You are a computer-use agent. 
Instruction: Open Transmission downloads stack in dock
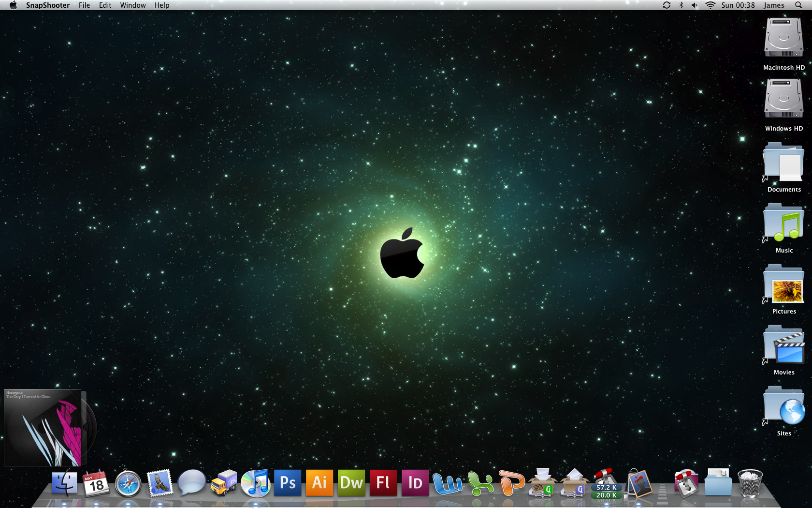tap(686, 483)
